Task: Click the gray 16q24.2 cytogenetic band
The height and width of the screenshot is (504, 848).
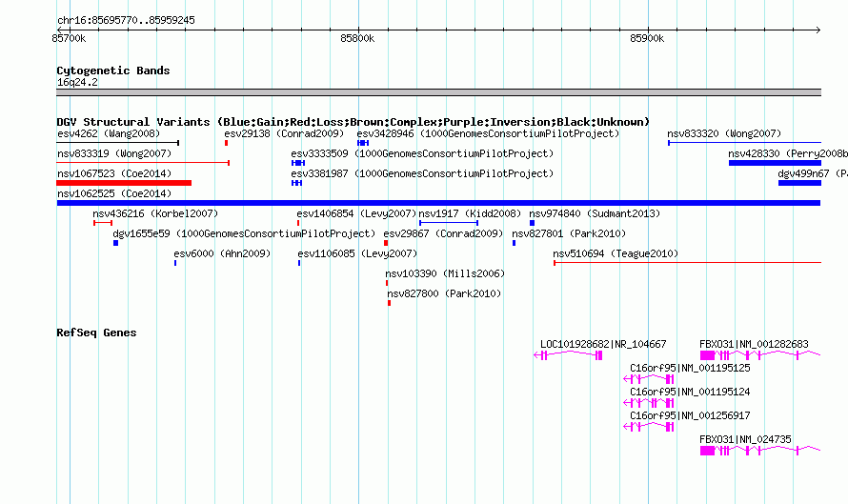Action: coord(438,92)
